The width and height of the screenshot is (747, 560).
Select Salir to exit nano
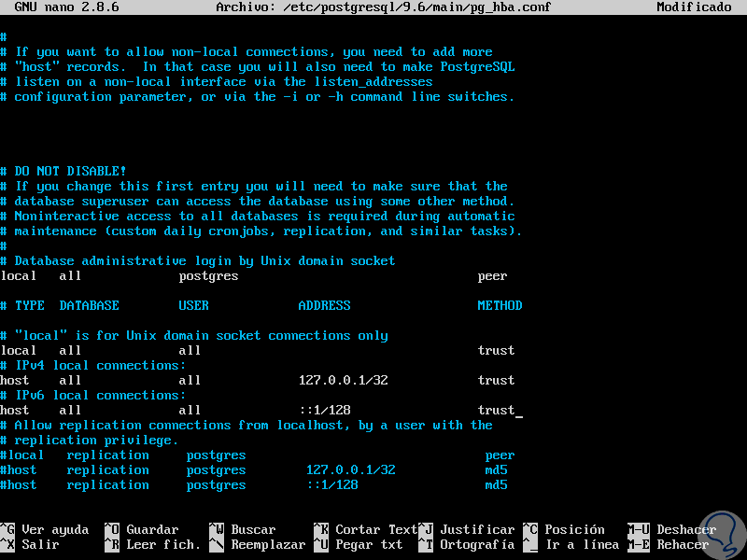(37, 544)
